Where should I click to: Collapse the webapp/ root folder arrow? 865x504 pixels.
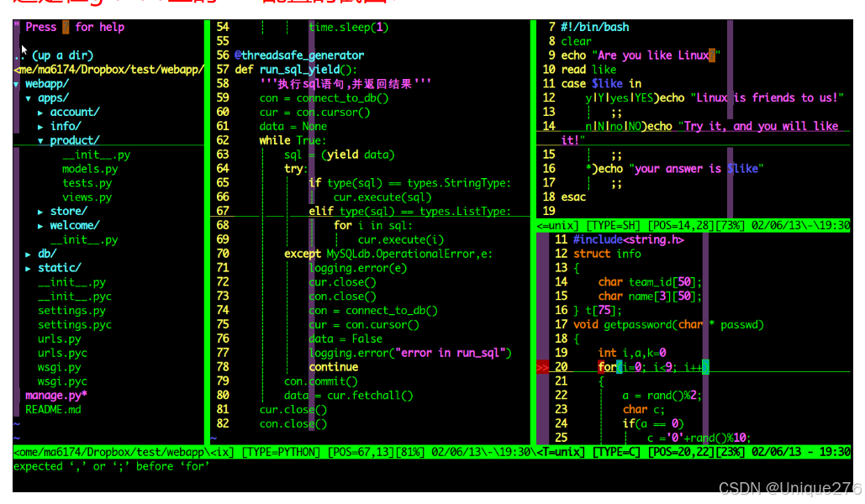point(17,84)
